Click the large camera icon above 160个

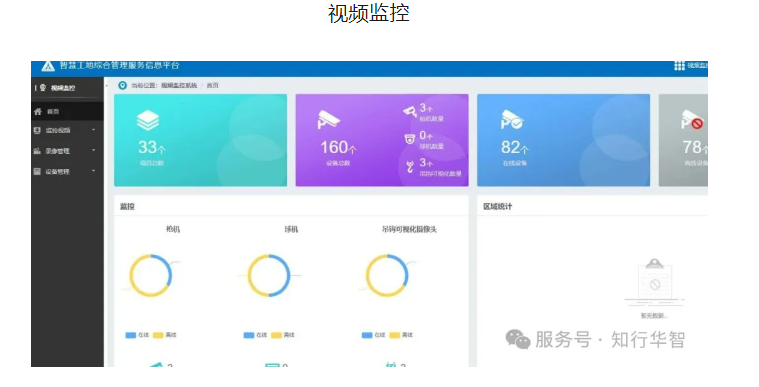328,120
